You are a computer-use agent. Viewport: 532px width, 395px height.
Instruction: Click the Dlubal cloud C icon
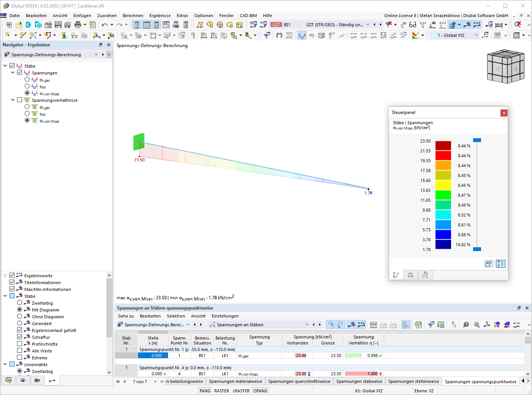pos(28,25)
